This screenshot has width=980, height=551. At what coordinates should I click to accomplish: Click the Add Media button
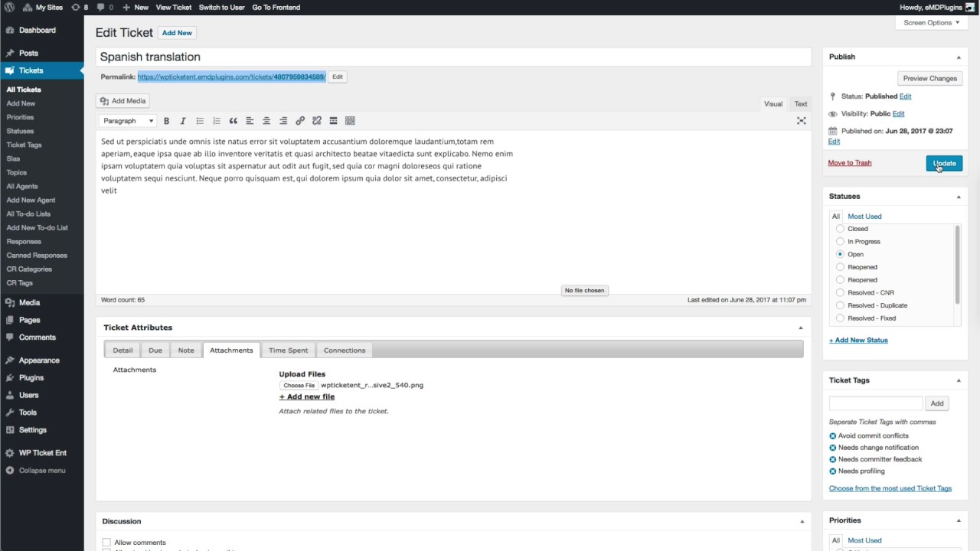[x=122, y=101]
